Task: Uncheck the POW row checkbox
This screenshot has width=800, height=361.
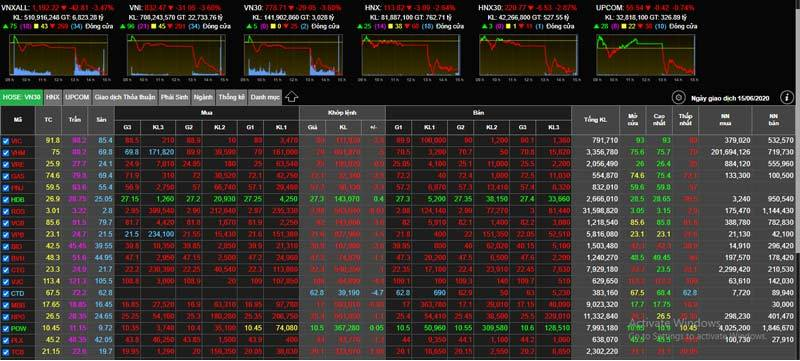Action: [6, 329]
